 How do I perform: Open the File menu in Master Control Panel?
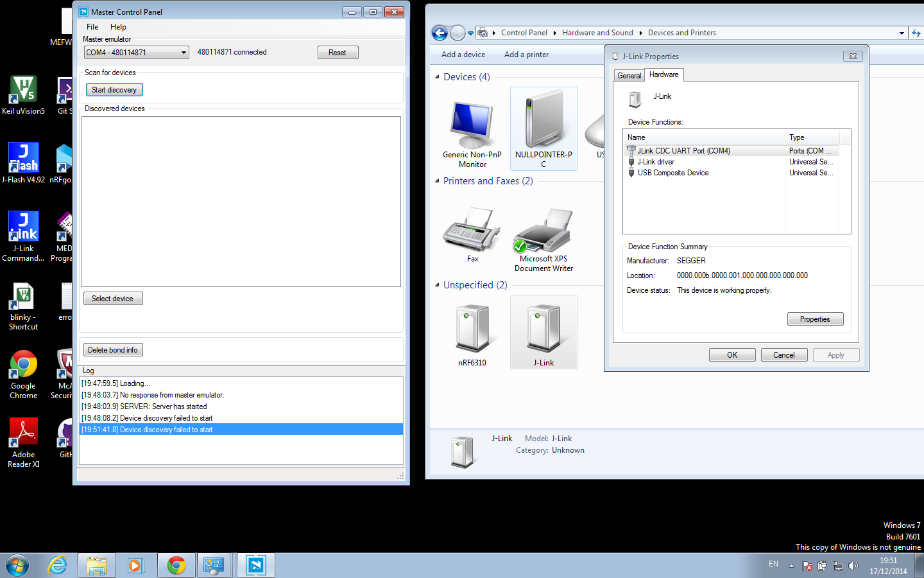point(92,27)
